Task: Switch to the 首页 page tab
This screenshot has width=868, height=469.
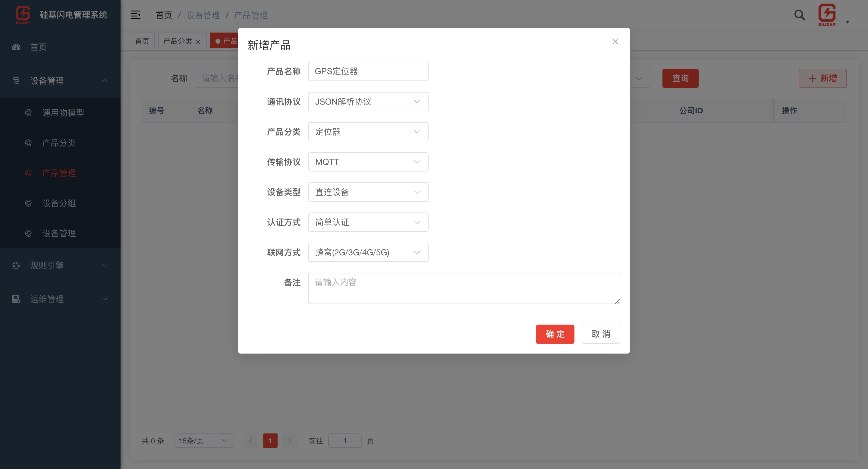Action: [x=142, y=41]
